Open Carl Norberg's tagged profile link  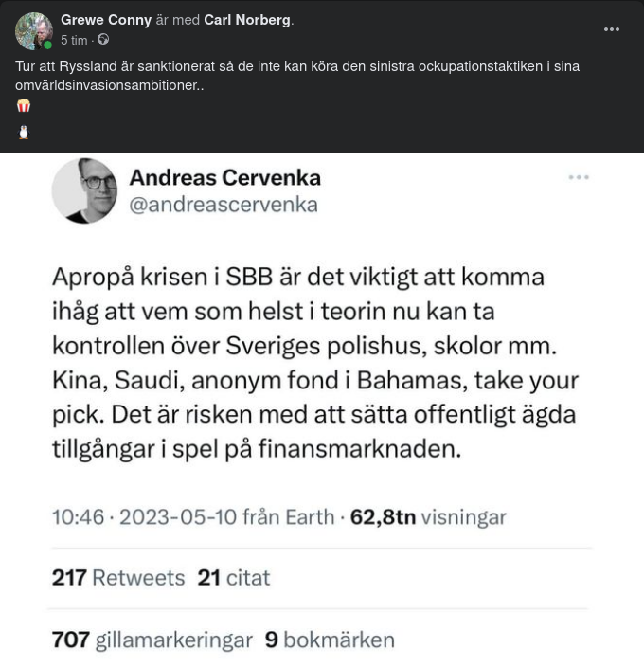248,20
